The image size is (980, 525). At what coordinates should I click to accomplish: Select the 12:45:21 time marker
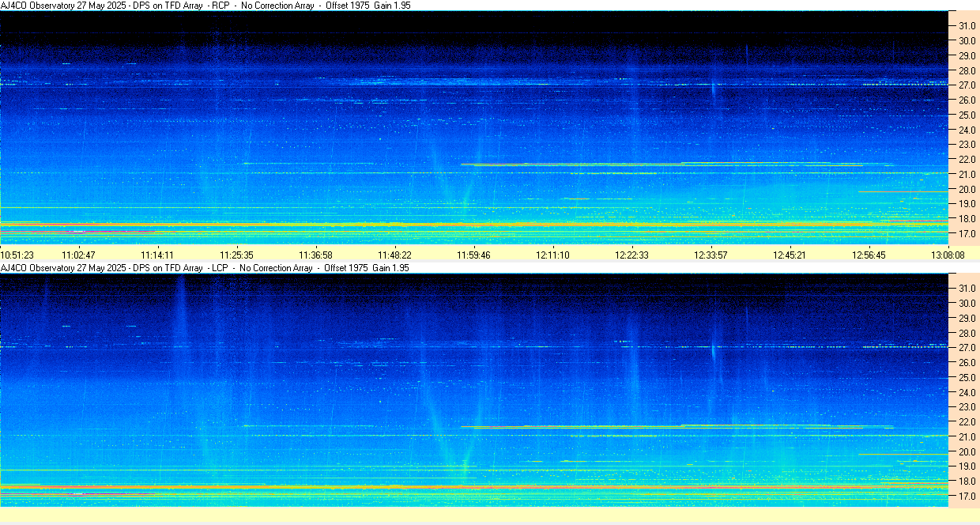(x=790, y=255)
